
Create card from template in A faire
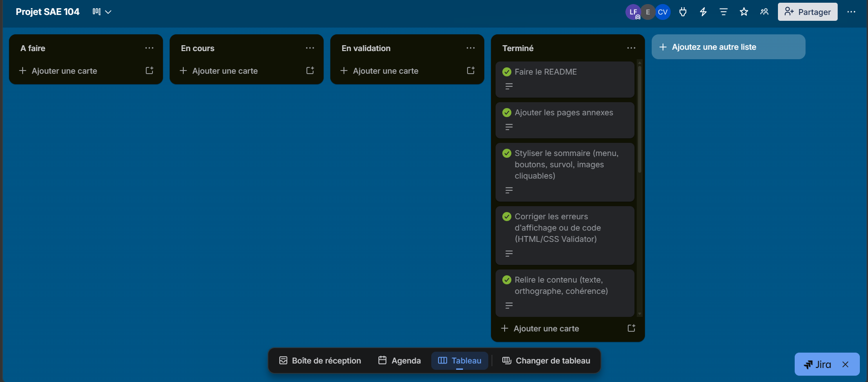click(x=149, y=71)
